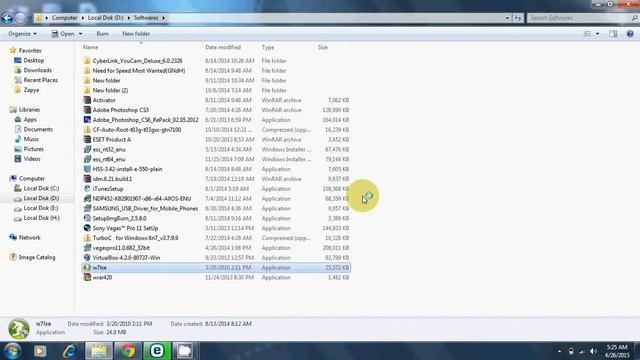Click the refresh button beside address bar
The height and width of the screenshot is (360, 640).
coord(518,18)
